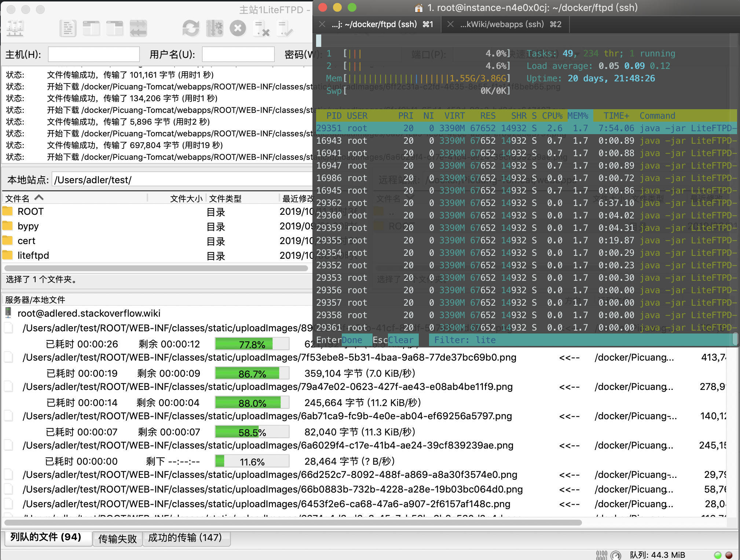Click the 用户名(U) username input field

point(238,54)
